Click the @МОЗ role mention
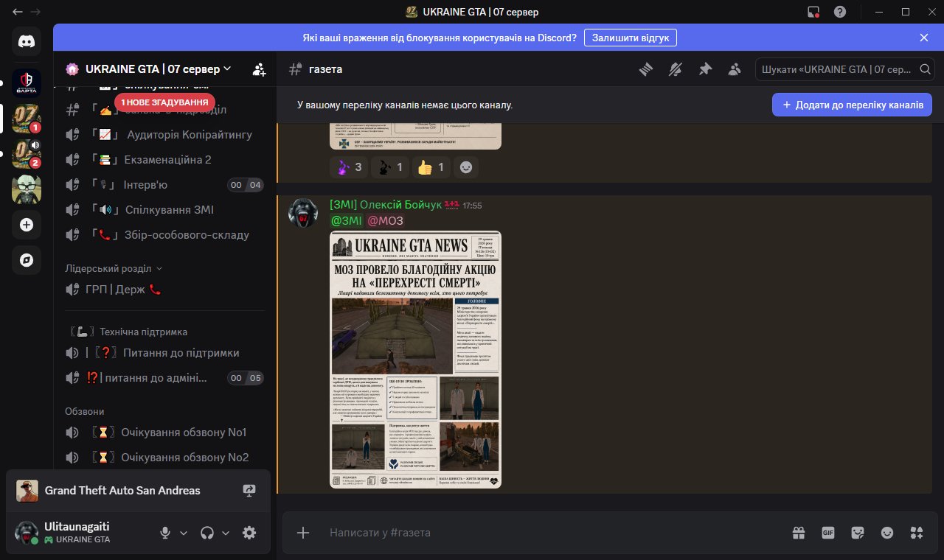 pyautogui.click(x=385, y=221)
